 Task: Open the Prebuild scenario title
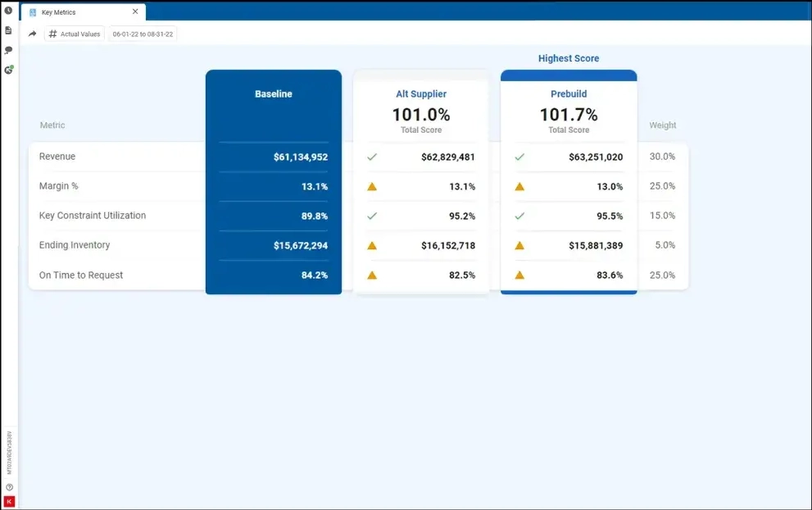pos(569,93)
